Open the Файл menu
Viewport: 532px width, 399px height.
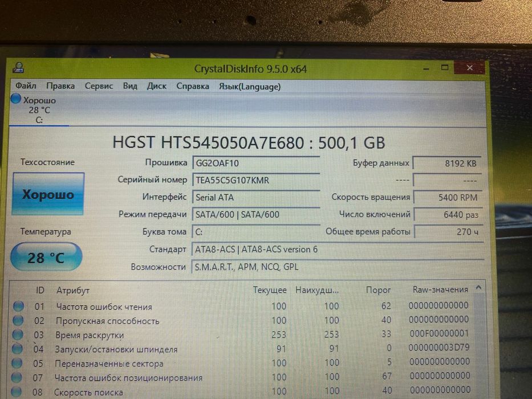click(26, 85)
